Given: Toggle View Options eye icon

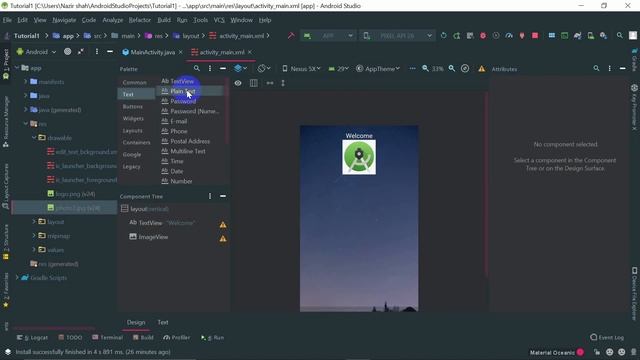Looking at the screenshot, I should tap(238, 83).
